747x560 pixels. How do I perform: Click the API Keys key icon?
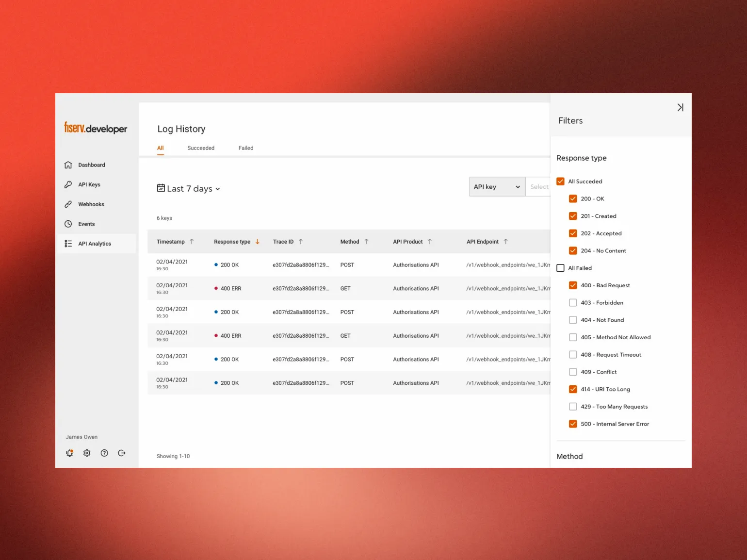[x=68, y=184]
